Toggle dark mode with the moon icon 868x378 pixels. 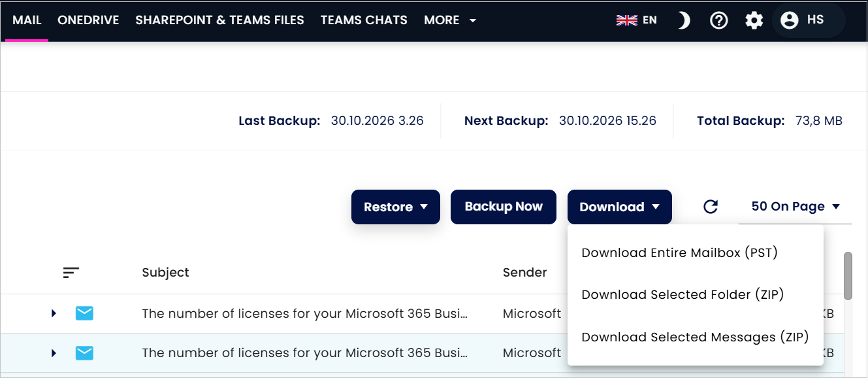click(x=683, y=21)
